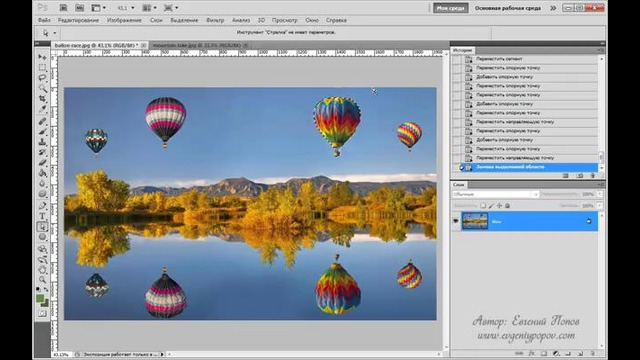
Task: Select the Lasso tool
Action: 42,78
